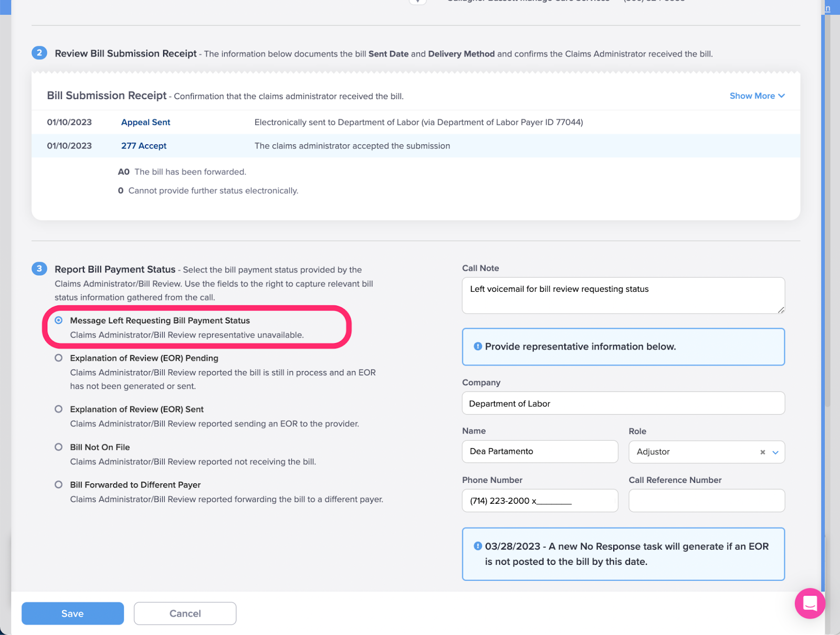The image size is (840, 635).
Task: Click the 'Report Bill Payment Status' heading
Action: tap(115, 269)
